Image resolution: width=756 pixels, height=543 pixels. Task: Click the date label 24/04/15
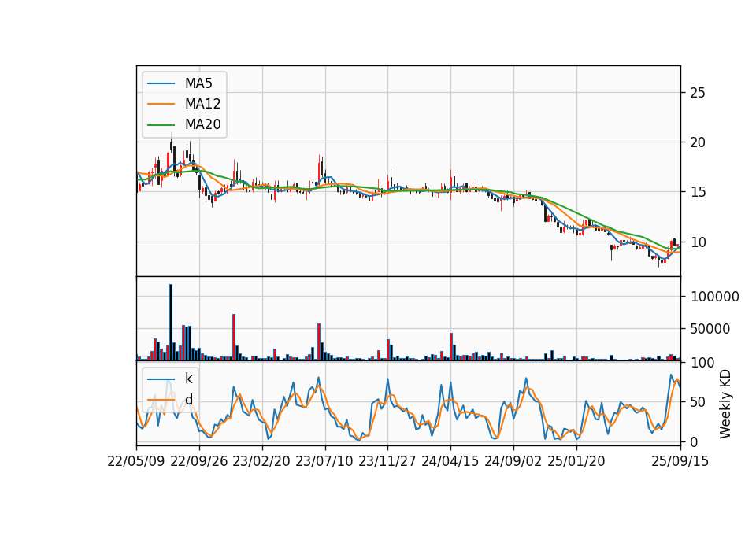[x=450, y=461]
